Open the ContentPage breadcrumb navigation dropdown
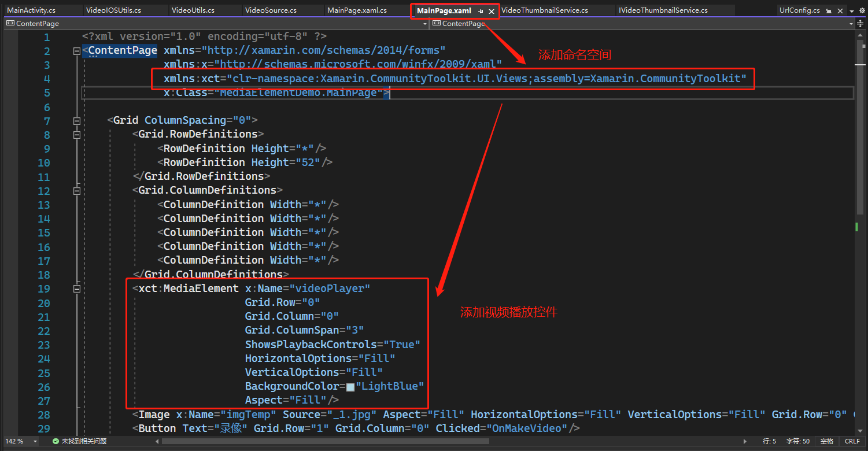Screen dimensions: 868x451 tap(424, 24)
